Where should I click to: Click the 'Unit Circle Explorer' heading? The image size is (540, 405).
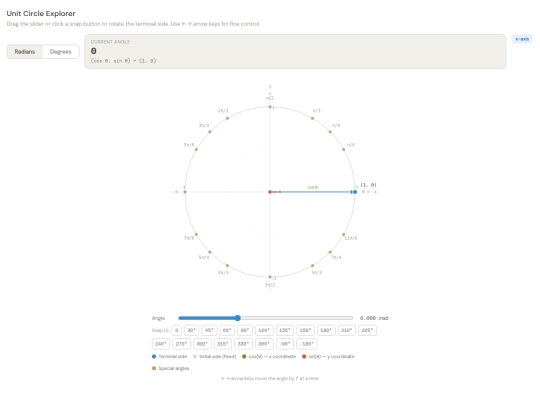coord(41,13)
